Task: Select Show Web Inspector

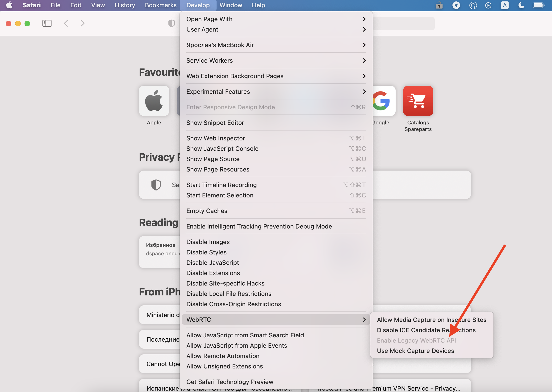Action: pyautogui.click(x=216, y=138)
